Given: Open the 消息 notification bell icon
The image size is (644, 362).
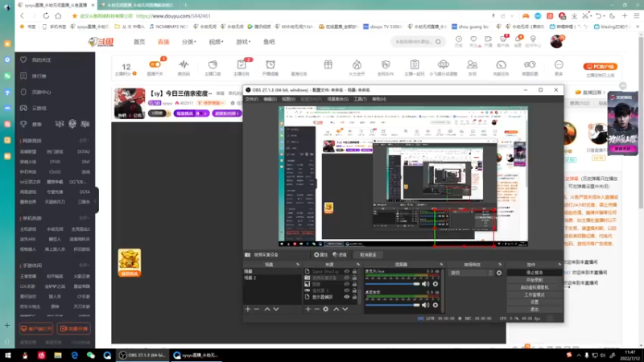Looking at the screenshot, I should pyautogui.click(x=518, y=39).
